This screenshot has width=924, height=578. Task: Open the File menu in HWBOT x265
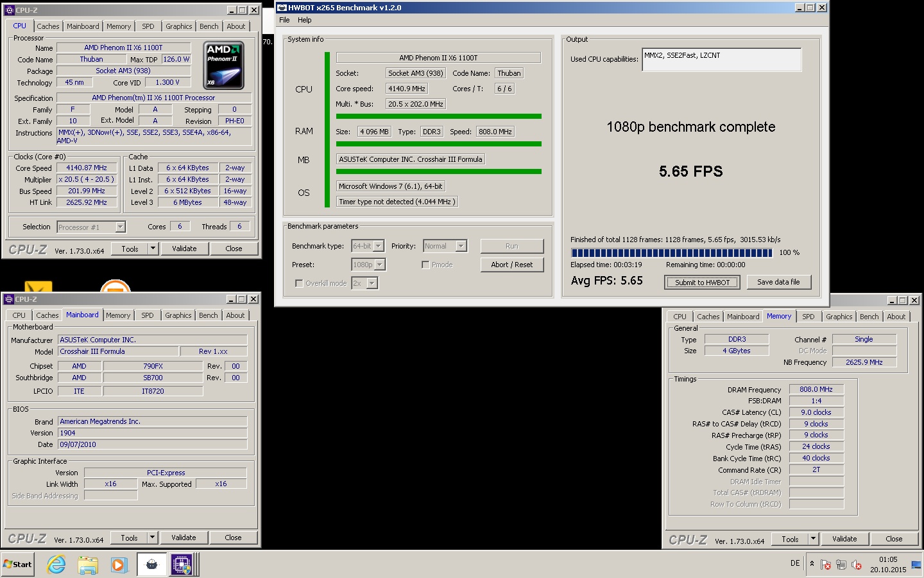point(284,20)
